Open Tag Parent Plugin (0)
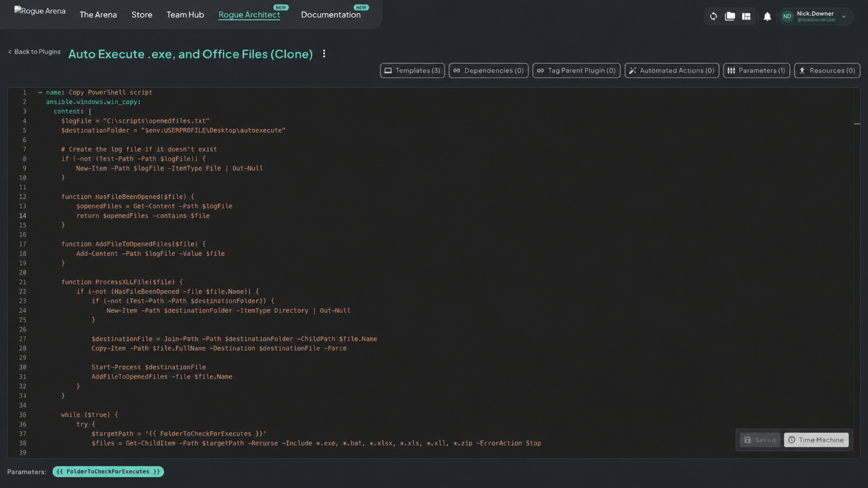This screenshot has height=488, width=868. tap(576, 70)
